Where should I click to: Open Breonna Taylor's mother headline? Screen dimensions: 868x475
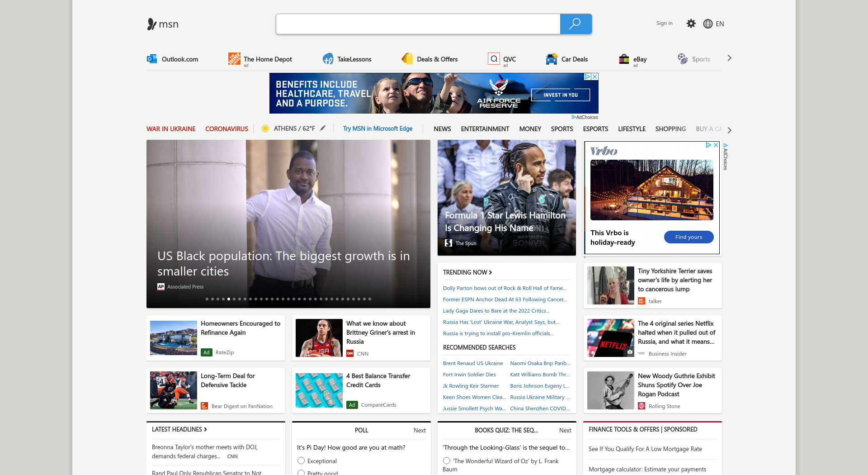tap(204, 451)
